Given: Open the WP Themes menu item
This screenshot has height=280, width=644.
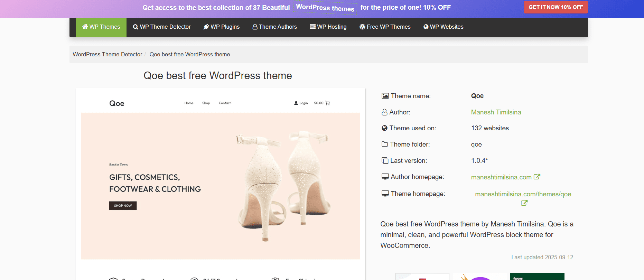Looking at the screenshot, I should pos(101,27).
